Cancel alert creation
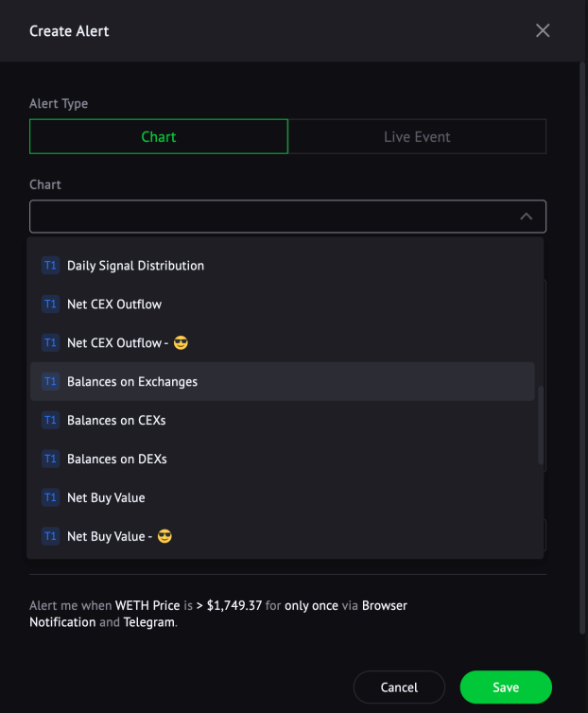 399,687
